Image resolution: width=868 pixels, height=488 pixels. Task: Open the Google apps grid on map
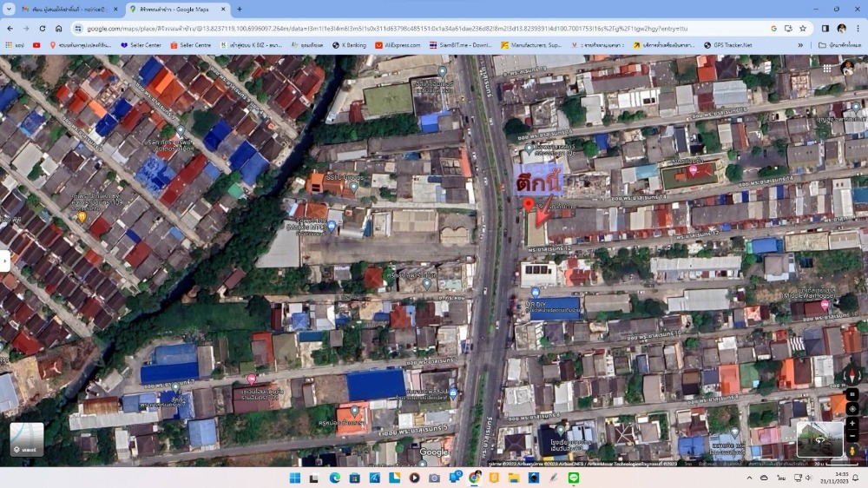point(826,69)
